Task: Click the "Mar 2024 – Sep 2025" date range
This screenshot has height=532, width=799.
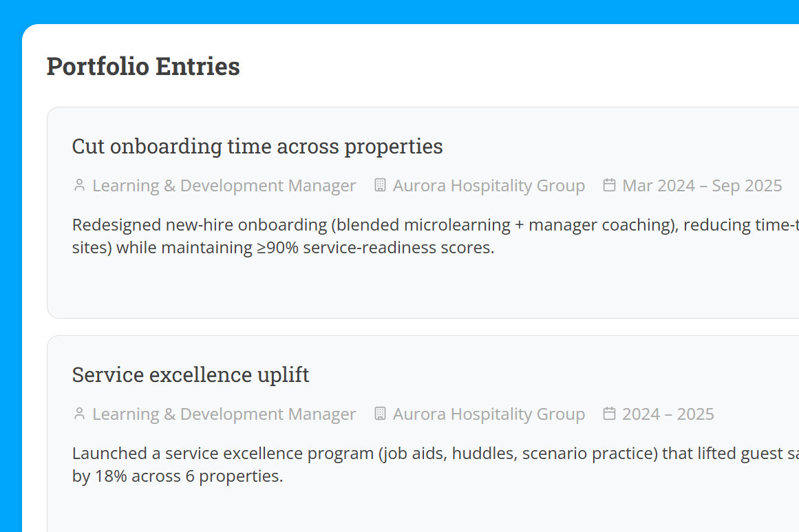Action: [x=702, y=186]
